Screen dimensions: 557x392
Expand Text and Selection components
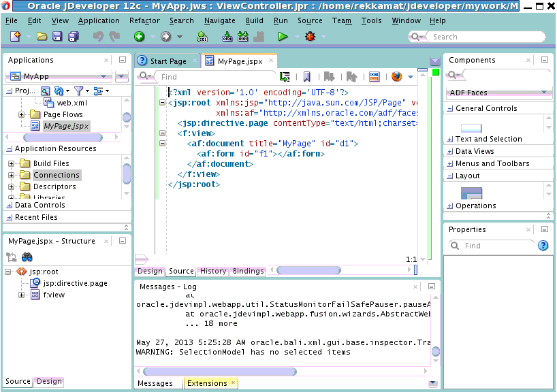click(450, 140)
